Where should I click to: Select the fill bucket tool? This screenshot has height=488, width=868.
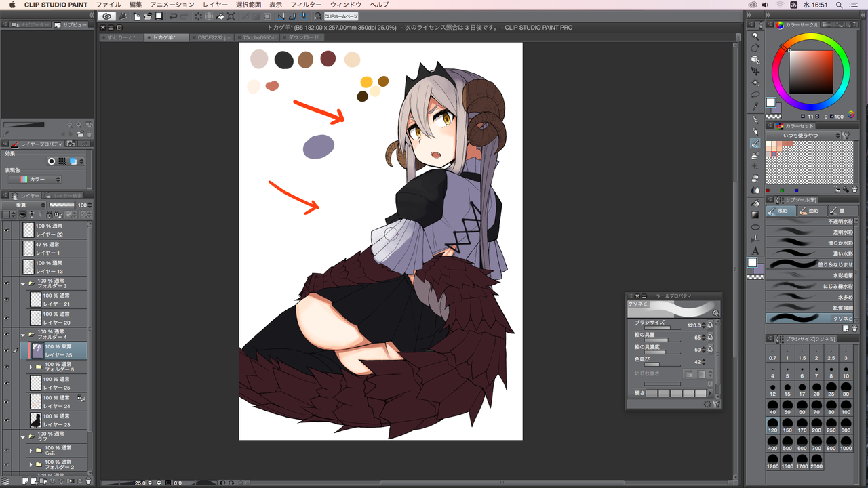755,203
